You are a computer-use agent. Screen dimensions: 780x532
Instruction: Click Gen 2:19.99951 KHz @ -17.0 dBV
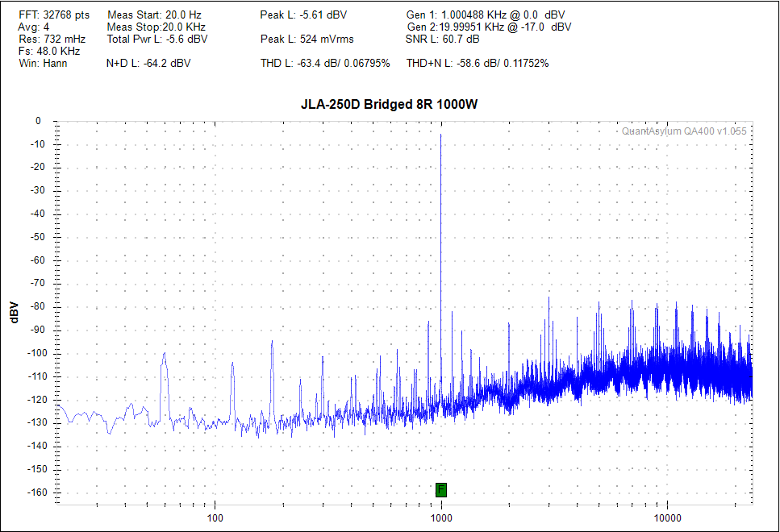(489, 27)
